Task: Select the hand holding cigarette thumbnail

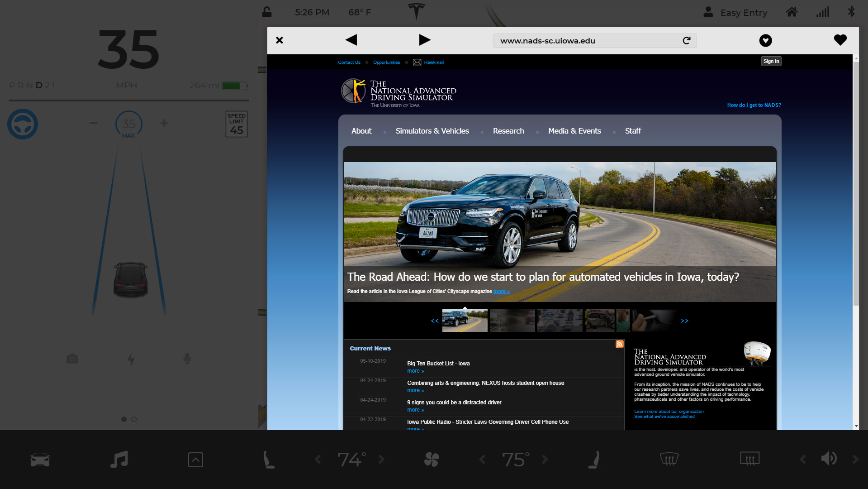Action: pyautogui.click(x=655, y=321)
